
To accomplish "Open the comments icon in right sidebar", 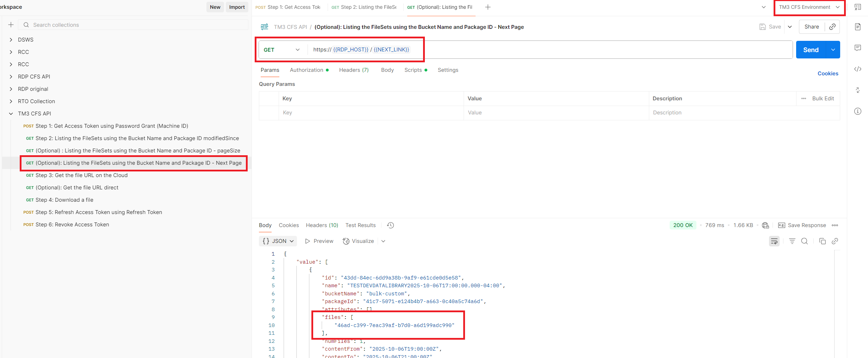I will (858, 48).
